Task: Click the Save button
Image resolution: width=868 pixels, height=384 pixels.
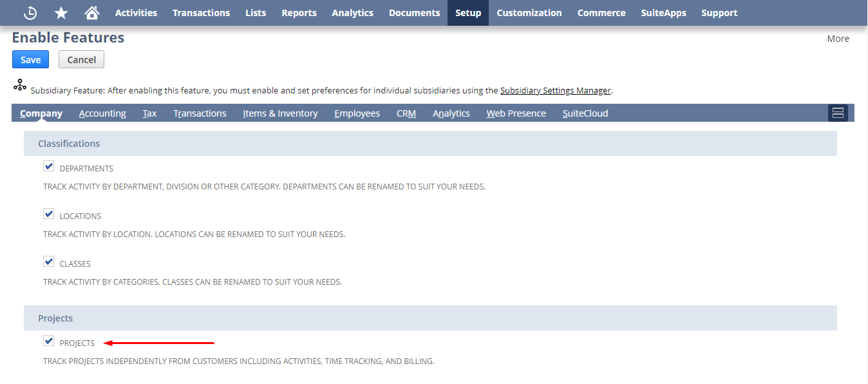Action: tap(30, 59)
